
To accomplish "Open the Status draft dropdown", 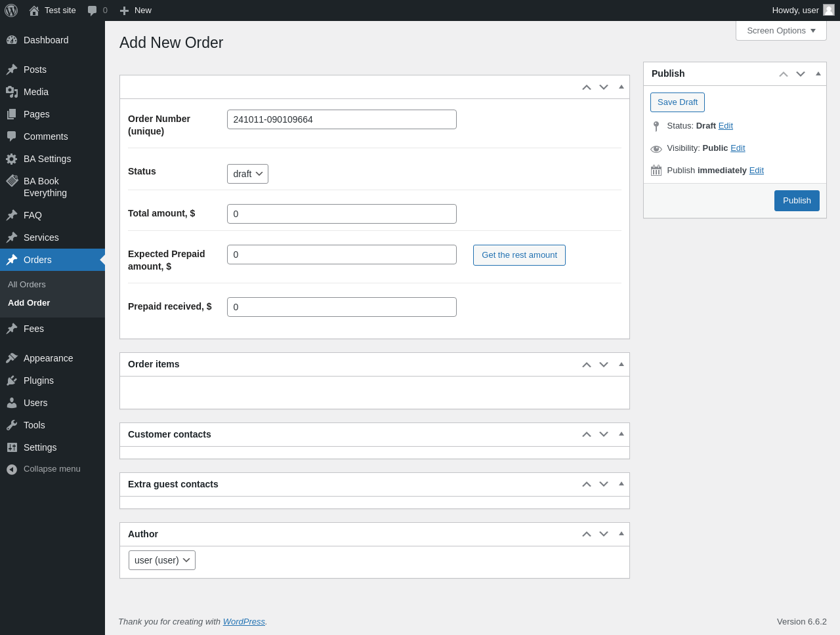I will click(247, 174).
